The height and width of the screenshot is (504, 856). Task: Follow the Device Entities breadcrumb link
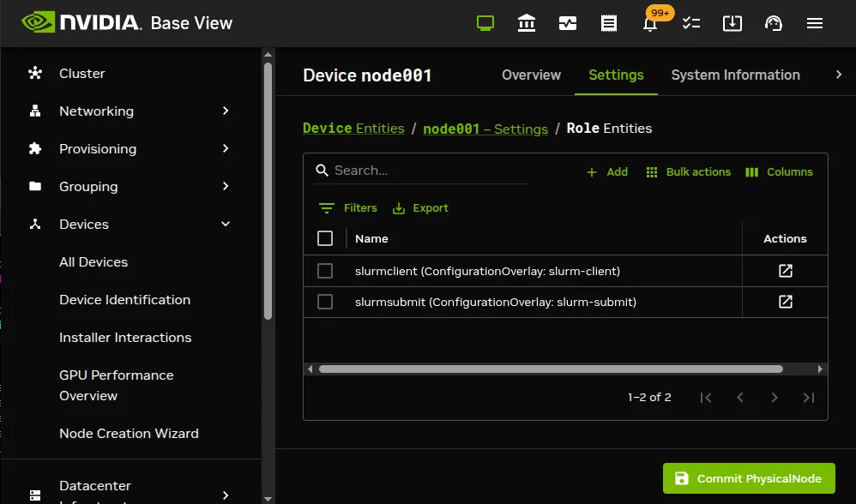353,129
